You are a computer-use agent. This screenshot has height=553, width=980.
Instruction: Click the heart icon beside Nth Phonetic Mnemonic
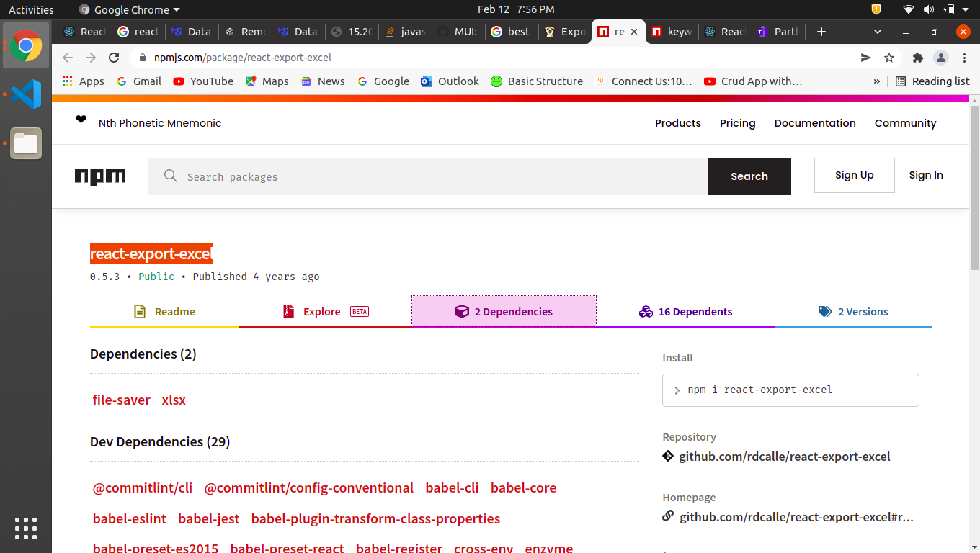[81, 120]
